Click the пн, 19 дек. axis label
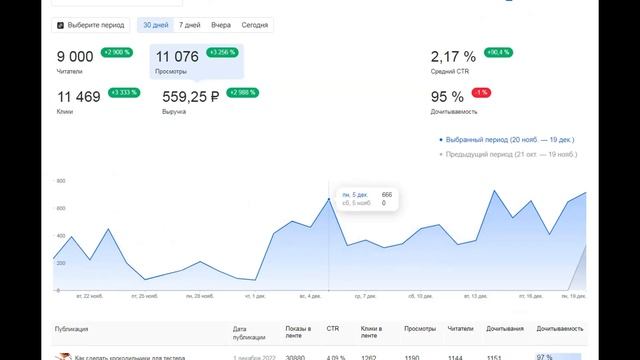Image resolution: width=640 pixels, height=360 pixels. [x=574, y=296]
